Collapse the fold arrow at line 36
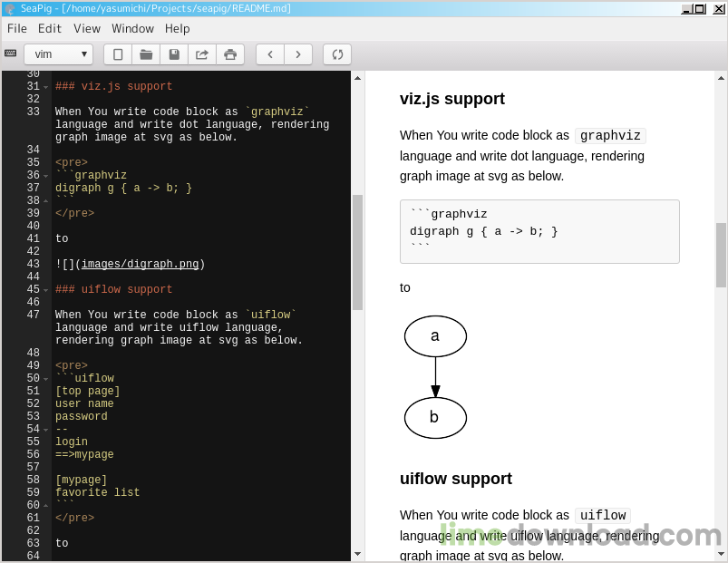The image size is (728, 563). 45,176
